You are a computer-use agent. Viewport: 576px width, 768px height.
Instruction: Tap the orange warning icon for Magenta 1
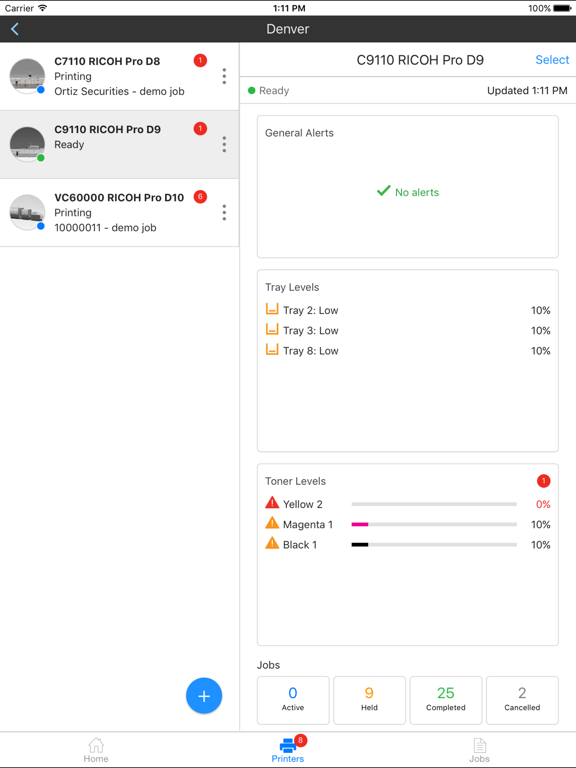pos(272,523)
